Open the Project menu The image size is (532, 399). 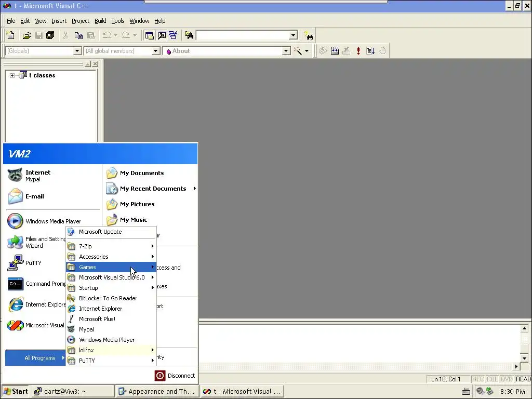click(81, 21)
